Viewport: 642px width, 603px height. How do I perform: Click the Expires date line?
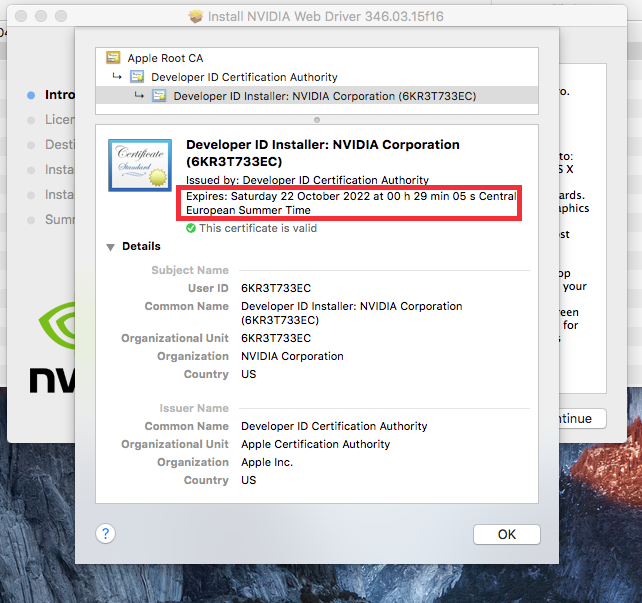tap(351, 203)
